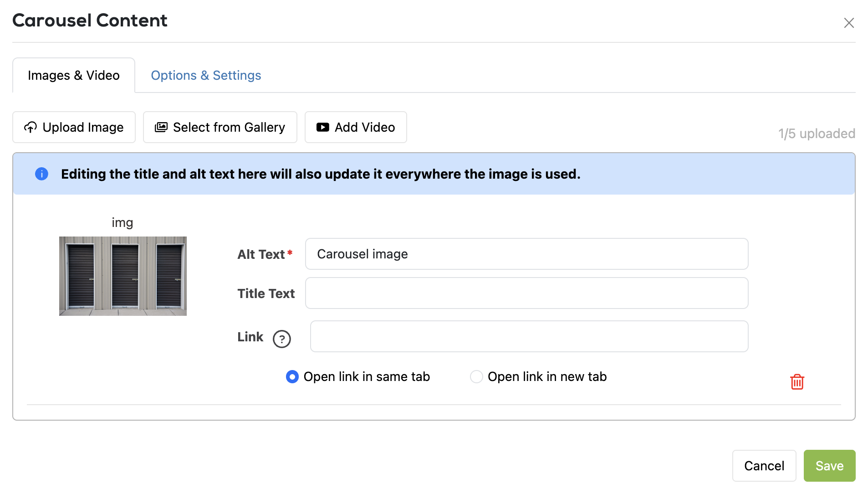This screenshot has width=868, height=494.
Task: Save the carousel content
Action: coord(829,465)
